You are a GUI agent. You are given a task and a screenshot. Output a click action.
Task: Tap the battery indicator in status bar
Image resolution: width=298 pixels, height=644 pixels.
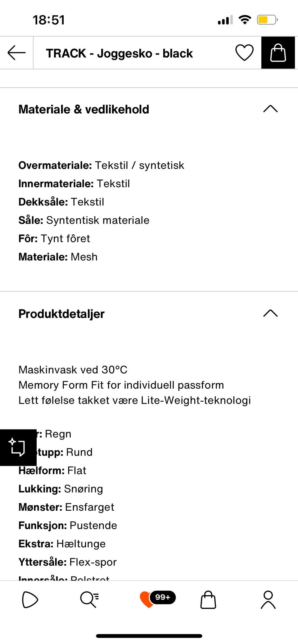[267, 20]
